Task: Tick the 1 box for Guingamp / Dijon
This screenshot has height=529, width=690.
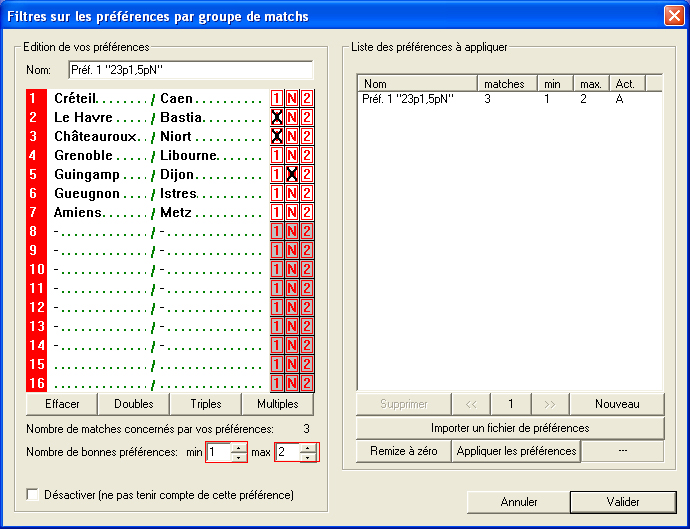Action: tap(276, 174)
